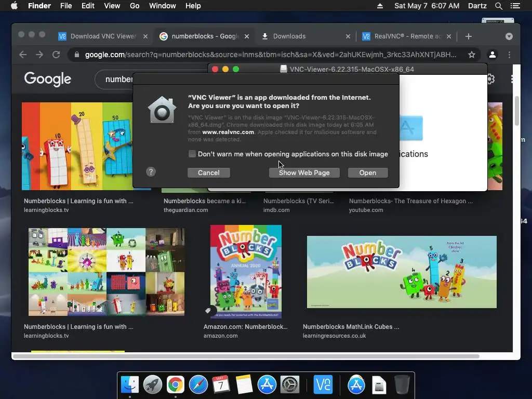Open theguardian.com result link
Image resolution: width=532 pixels, height=399 pixels.
click(x=185, y=210)
